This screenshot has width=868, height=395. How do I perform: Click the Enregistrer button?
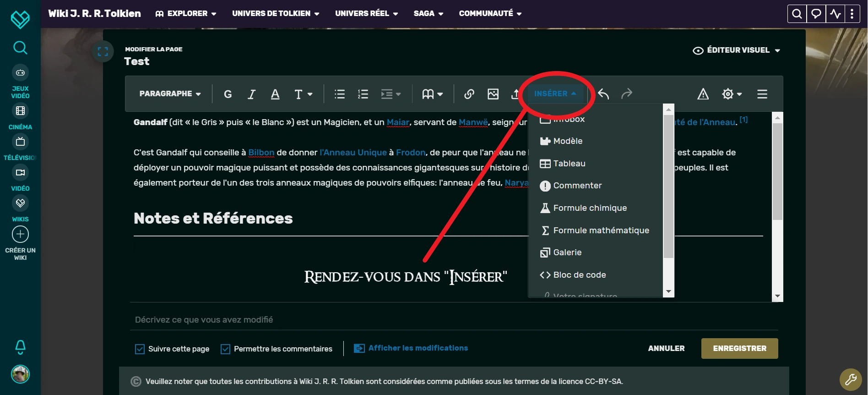(x=739, y=349)
